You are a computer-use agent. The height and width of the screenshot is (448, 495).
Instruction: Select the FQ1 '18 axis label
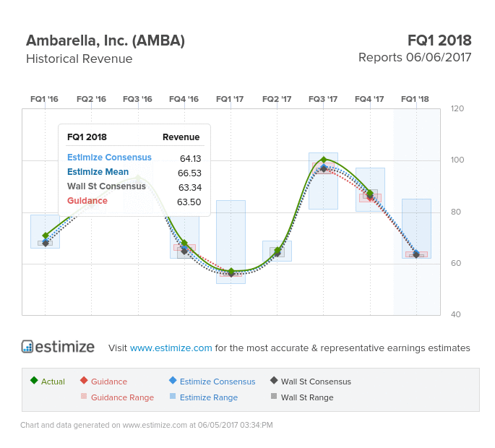[x=415, y=99]
